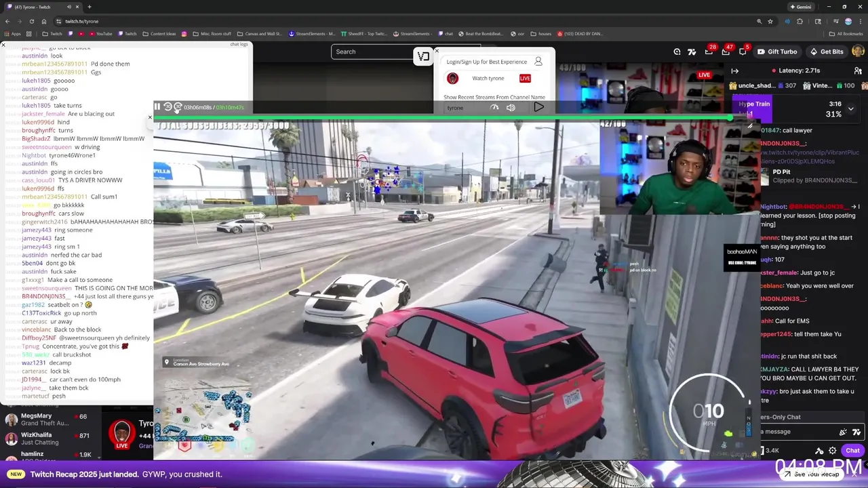Open the Misc. Room stuff bookmark folder
The height and width of the screenshot is (488, 868).
(212, 33)
